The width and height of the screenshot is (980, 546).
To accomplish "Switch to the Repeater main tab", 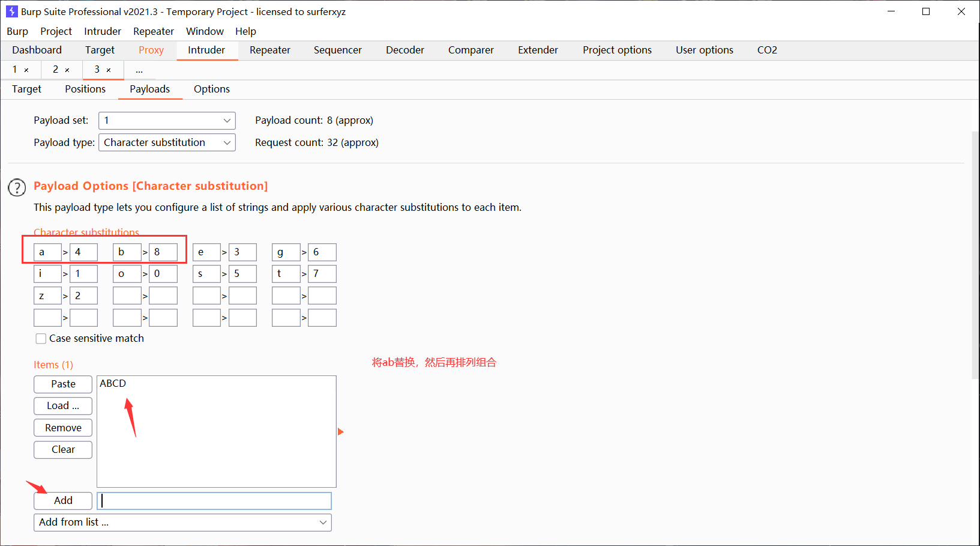I will [270, 50].
